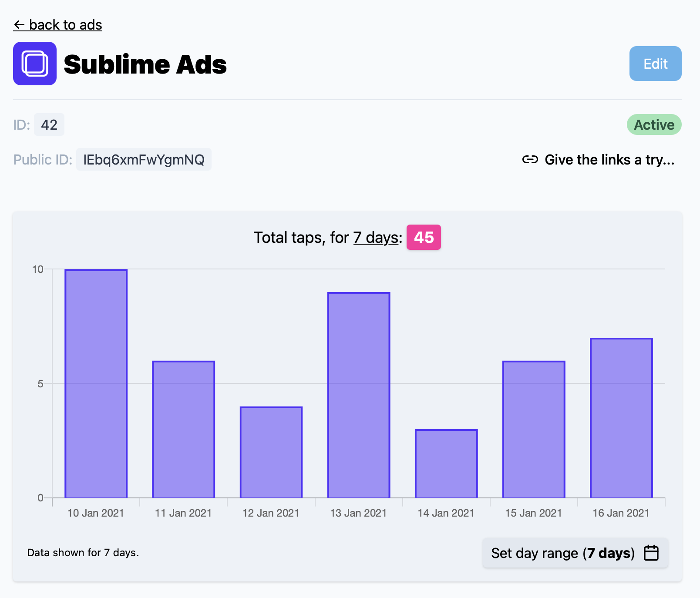
Task: Click the y-axis label 10
Action: pyautogui.click(x=38, y=269)
